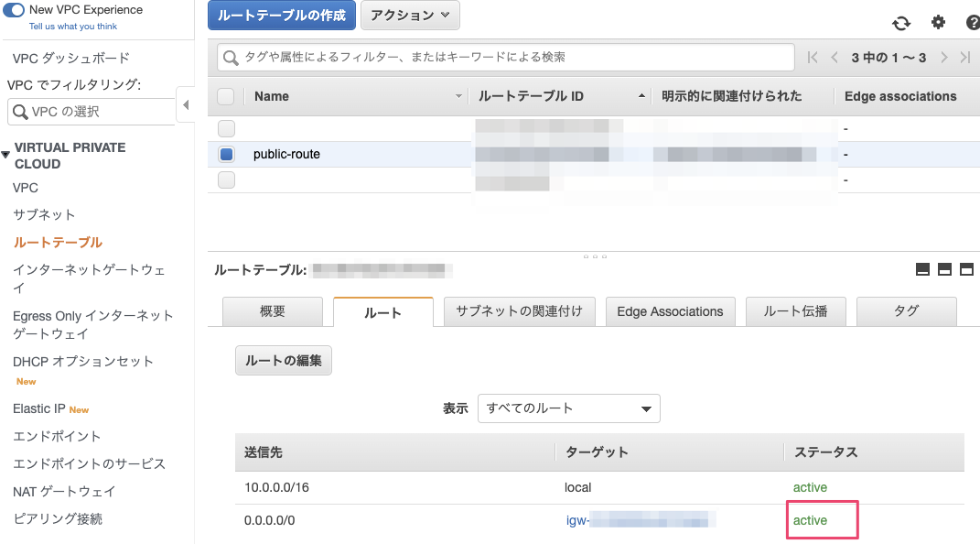
Task: Focus the tag and attribute filter search box
Action: pos(505,57)
